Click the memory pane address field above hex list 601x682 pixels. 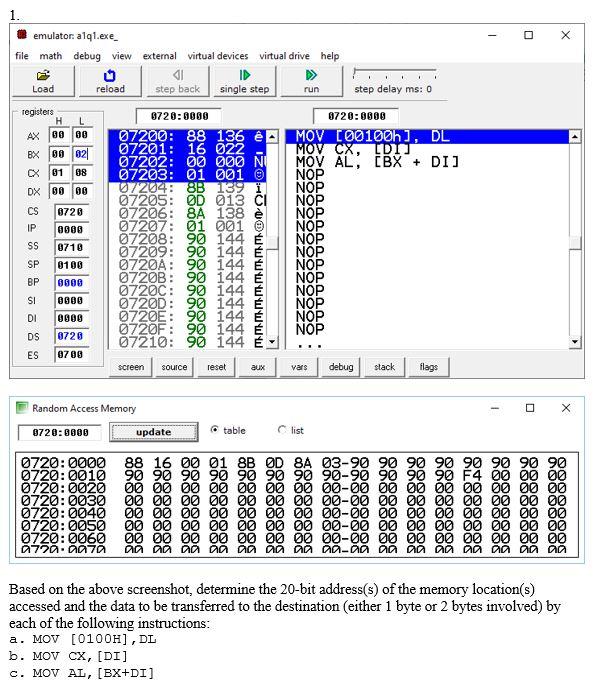(x=179, y=116)
